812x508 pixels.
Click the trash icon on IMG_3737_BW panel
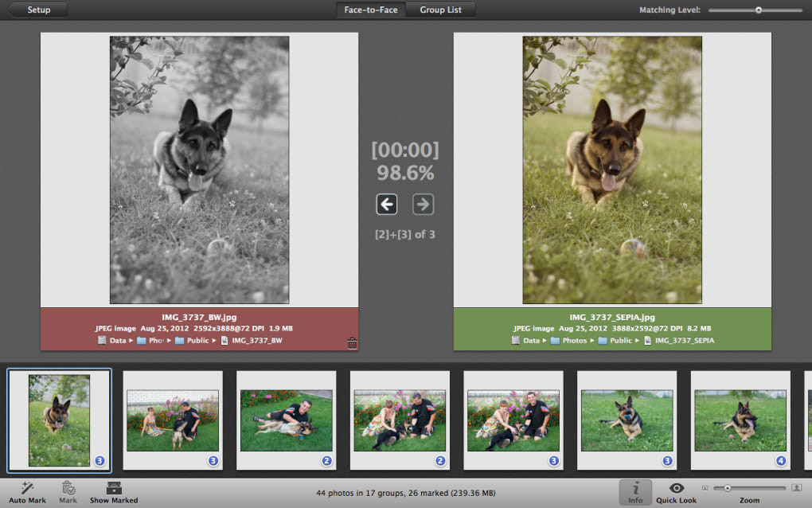[x=352, y=343]
